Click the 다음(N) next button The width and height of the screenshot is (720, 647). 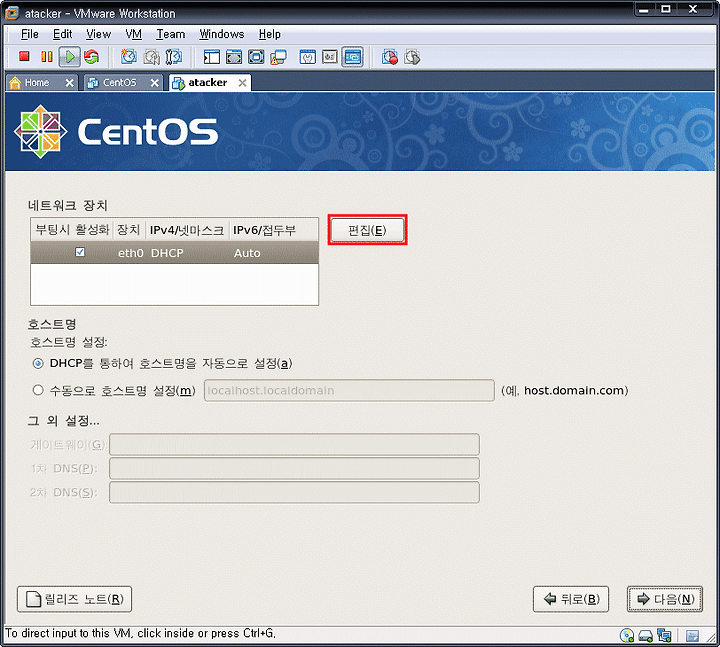(x=665, y=599)
